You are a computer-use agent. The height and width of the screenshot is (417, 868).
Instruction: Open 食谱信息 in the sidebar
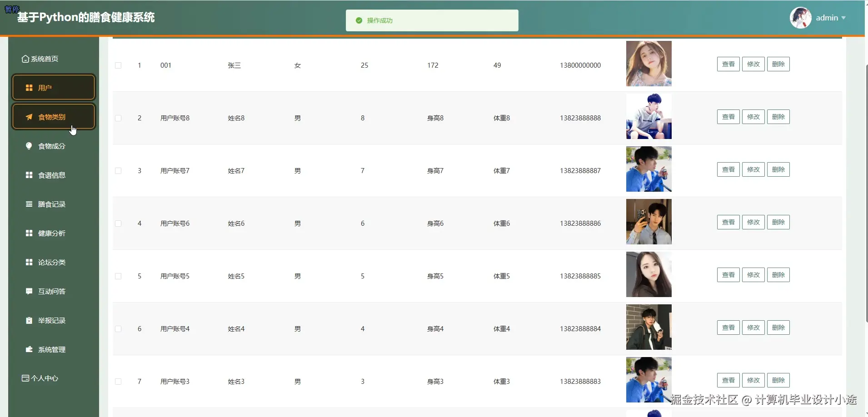pos(54,175)
